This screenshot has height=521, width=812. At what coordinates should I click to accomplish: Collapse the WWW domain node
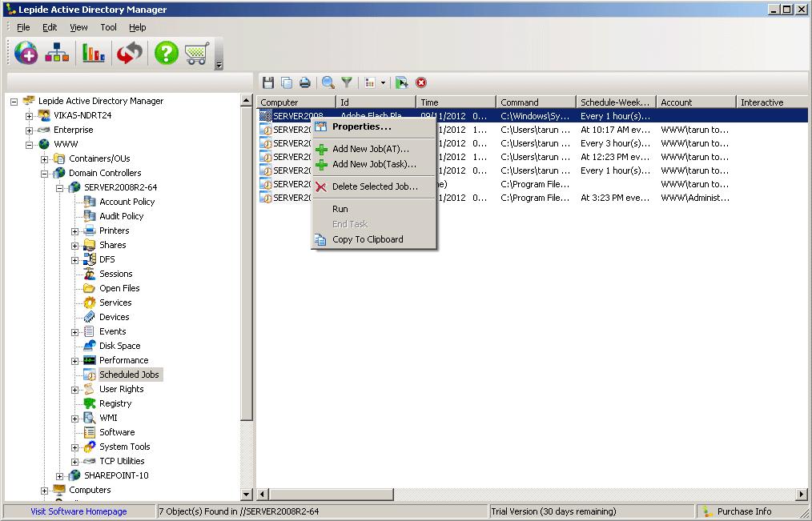tap(29, 145)
